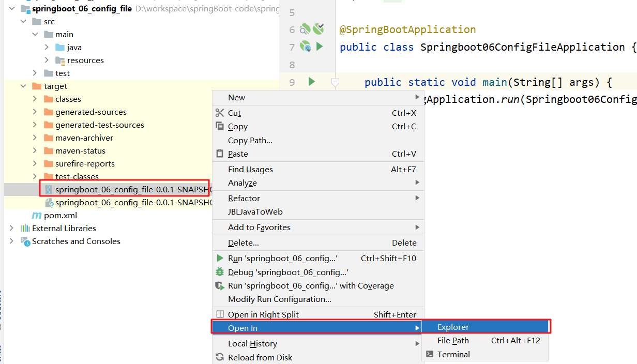Click the green Run icon in context menu
This screenshot has height=364, width=637.
click(220, 258)
